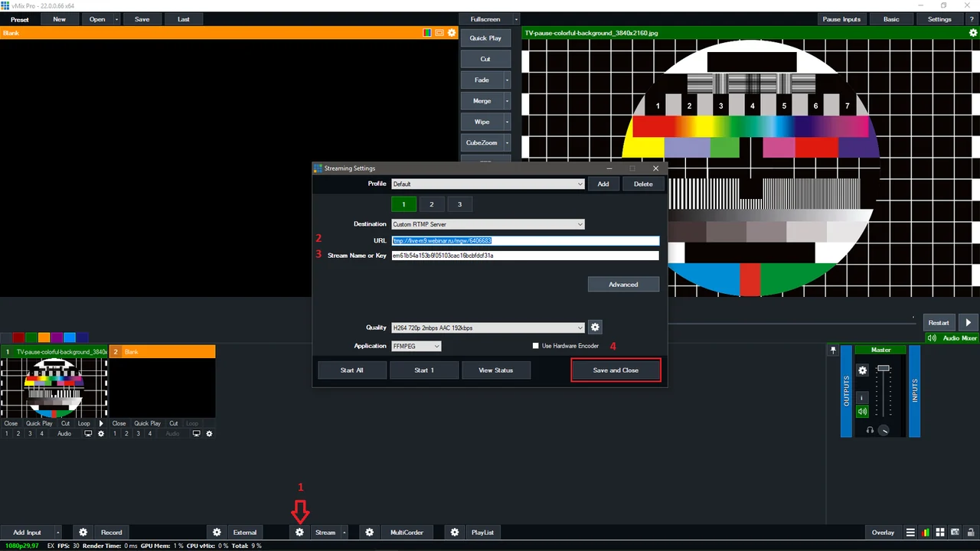The height and width of the screenshot is (551, 980).
Task: Adjust the Master volume fader
Action: click(x=884, y=370)
